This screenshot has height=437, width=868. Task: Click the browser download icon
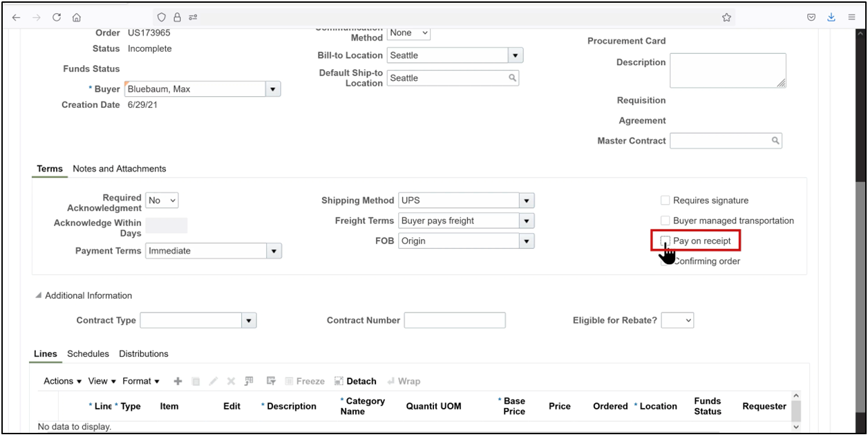click(x=831, y=17)
